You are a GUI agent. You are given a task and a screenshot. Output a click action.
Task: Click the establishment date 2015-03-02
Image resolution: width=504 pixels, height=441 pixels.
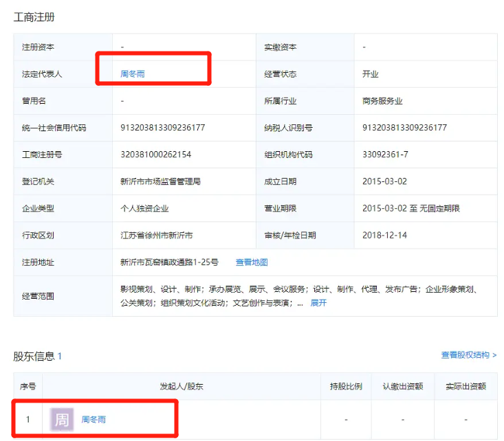point(385,181)
